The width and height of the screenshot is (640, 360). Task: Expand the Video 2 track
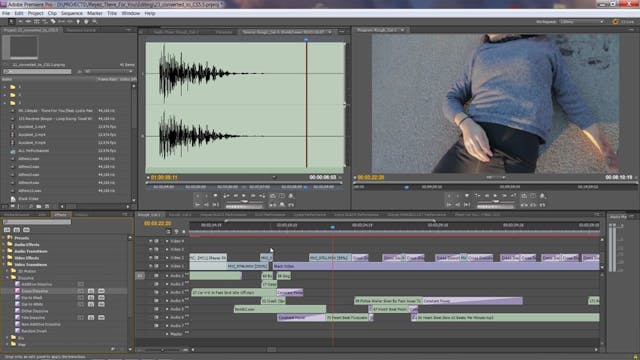click(167, 258)
